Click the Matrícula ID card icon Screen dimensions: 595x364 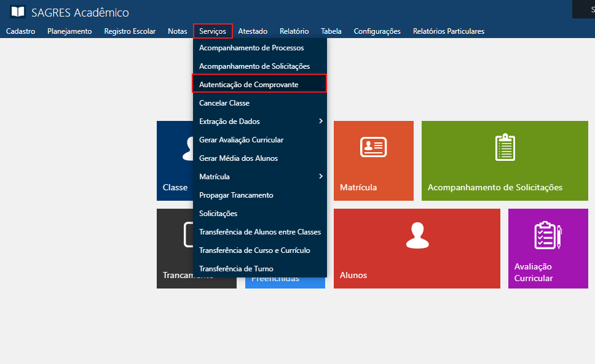pos(373,147)
